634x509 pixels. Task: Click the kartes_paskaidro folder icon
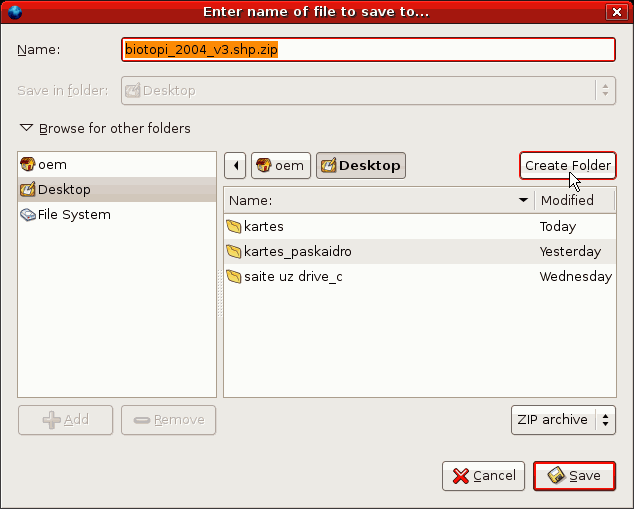234,251
